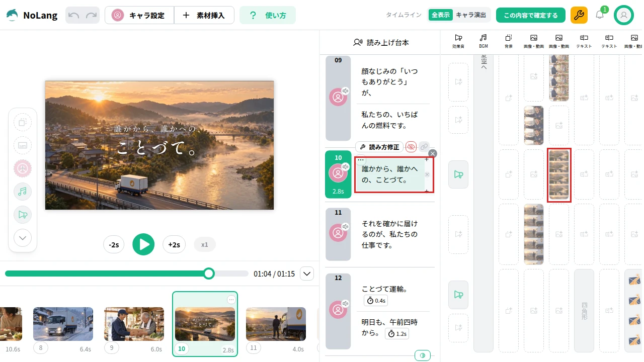Image resolution: width=644 pixels, height=362 pixels.
Task: Toggle the red hidden-eye icon for scene 10
Action: pos(411,147)
